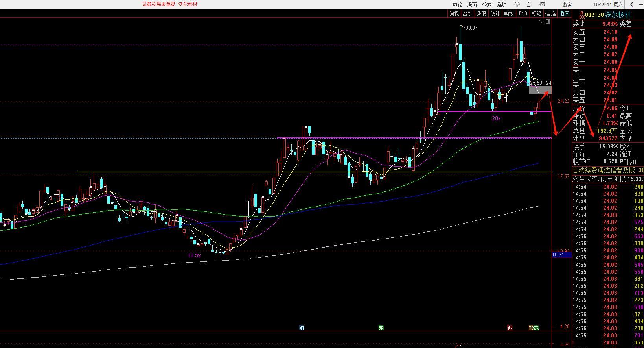644x348 pixels.
Task: Click the stock name 沃尔核材 in quote panel
Action: click(618, 15)
